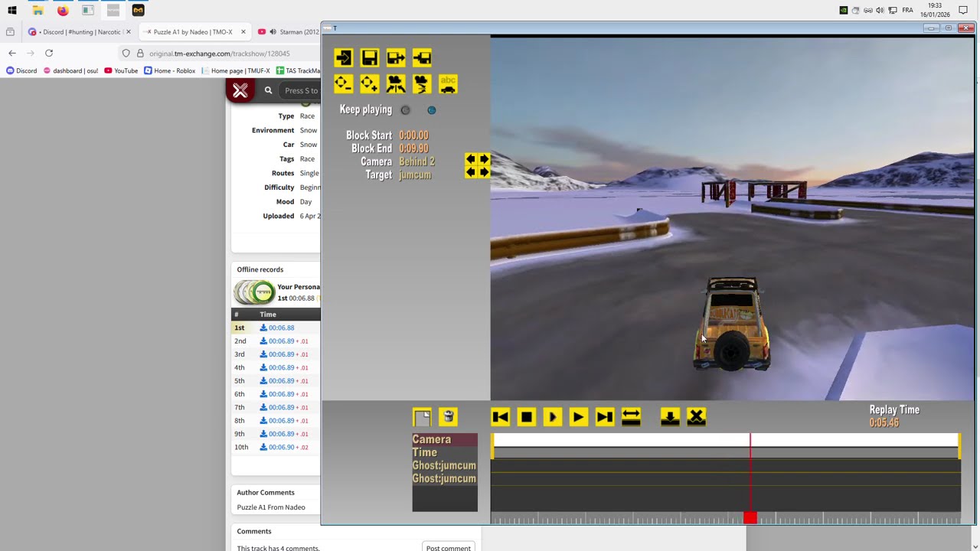The width and height of the screenshot is (980, 551).
Task: Click the import arrow icon in the editor
Action: [x=343, y=58]
